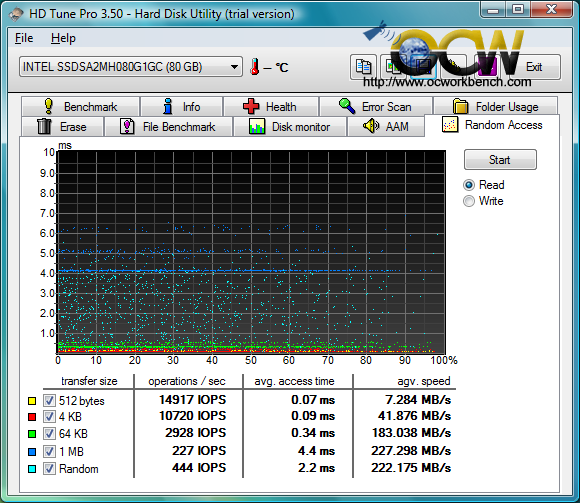Click the 41.876 MB/s speed value
This screenshot has height=503, width=580.
tap(414, 416)
